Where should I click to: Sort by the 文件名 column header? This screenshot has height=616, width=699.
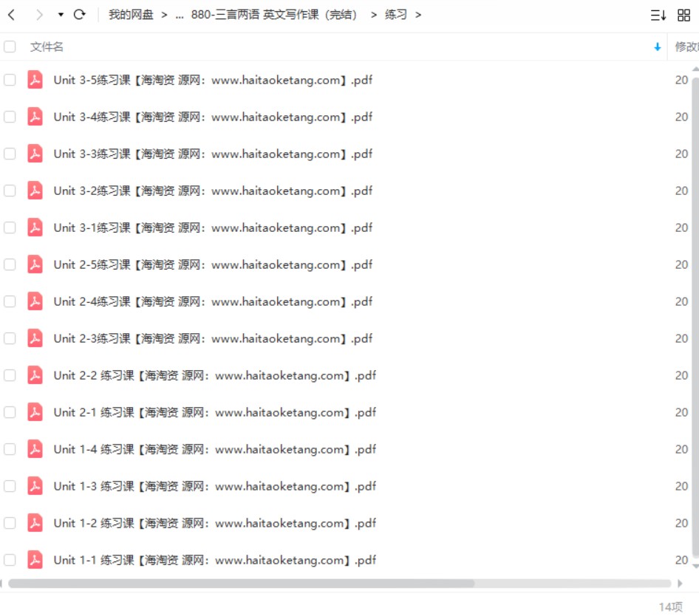tap(47, 47)
